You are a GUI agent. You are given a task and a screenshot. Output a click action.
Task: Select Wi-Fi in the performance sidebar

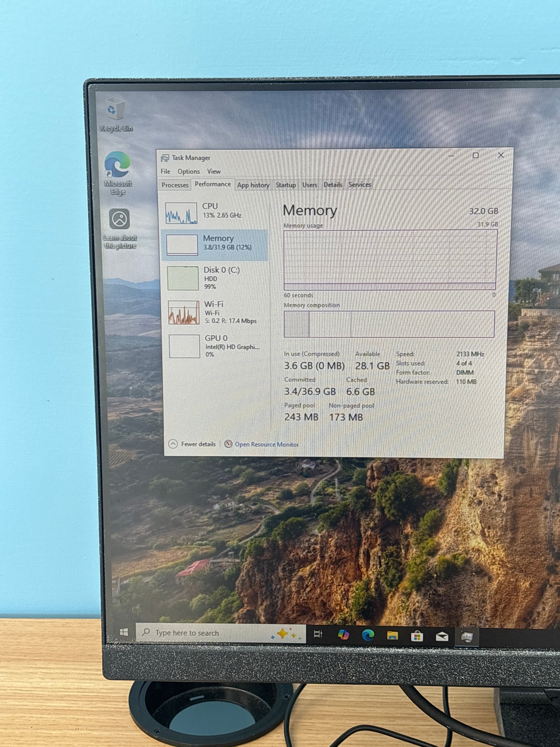click(x=216, y=312)
